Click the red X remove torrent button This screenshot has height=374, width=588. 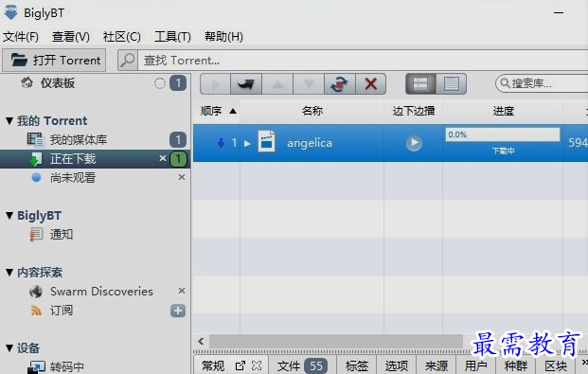371,83
